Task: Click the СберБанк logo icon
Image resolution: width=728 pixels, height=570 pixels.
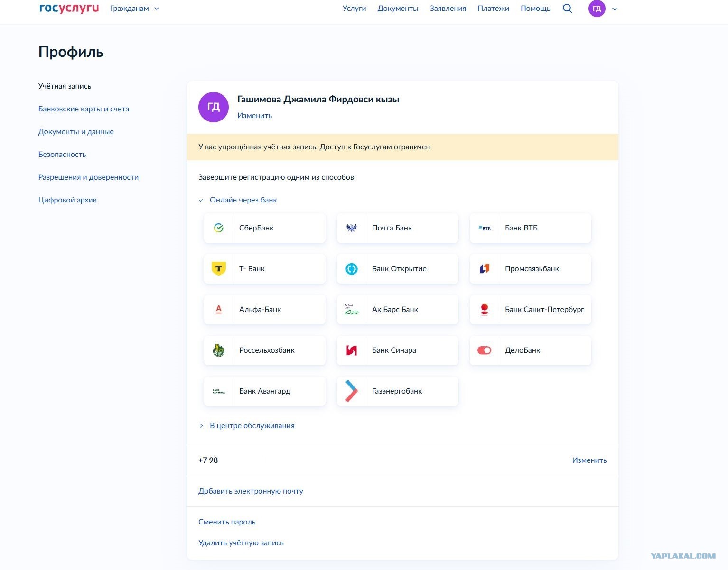Action: 219,228
